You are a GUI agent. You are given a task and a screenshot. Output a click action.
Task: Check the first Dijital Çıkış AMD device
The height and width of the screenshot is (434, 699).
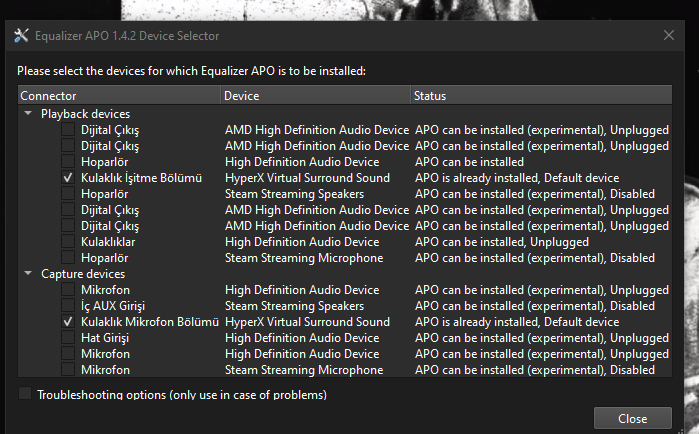(x=67, y=130)
